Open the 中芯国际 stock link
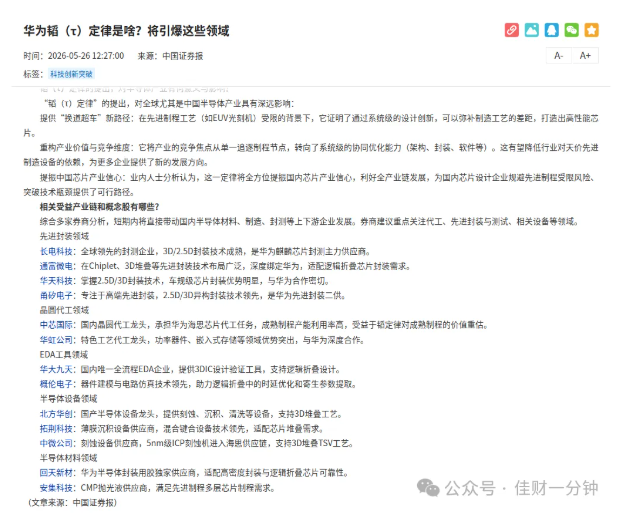The width and height of the screenshot is (631, 524). [x=56, y=325]
